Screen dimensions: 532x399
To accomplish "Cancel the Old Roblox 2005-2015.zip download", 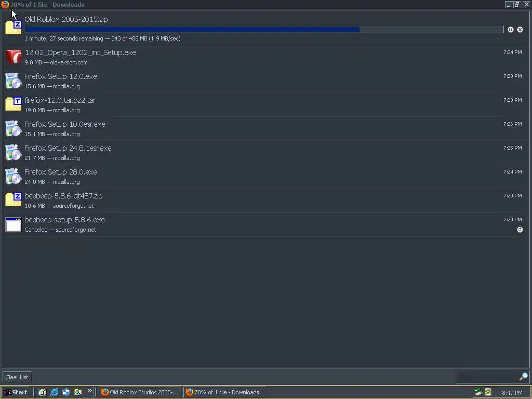I will coord(520,30).
